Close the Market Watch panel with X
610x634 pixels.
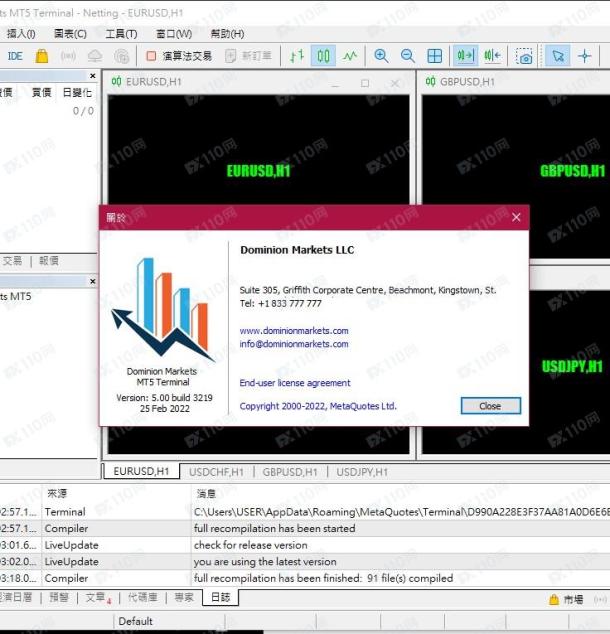[x=93, y=76]
